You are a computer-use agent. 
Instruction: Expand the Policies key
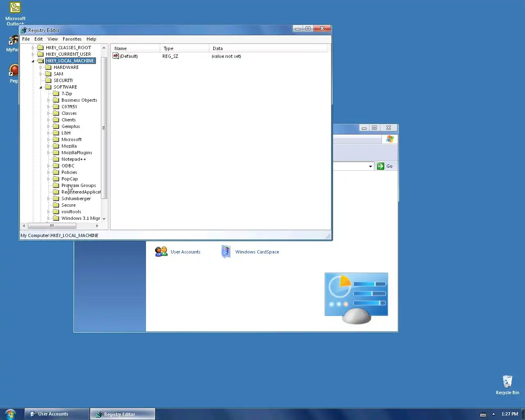pyautogui.click(x=48, y=172)
